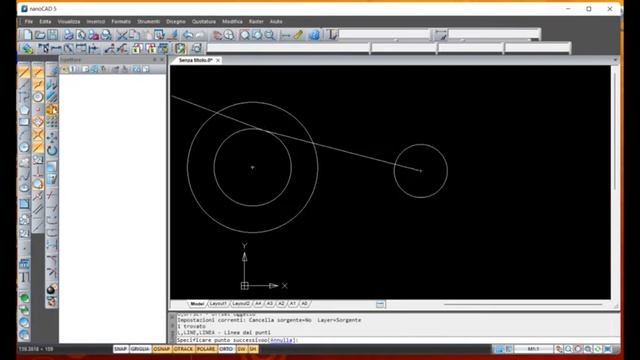Click the zoom icon in status bar
This screenshot has height=360, width=640.
coord(568,349)
